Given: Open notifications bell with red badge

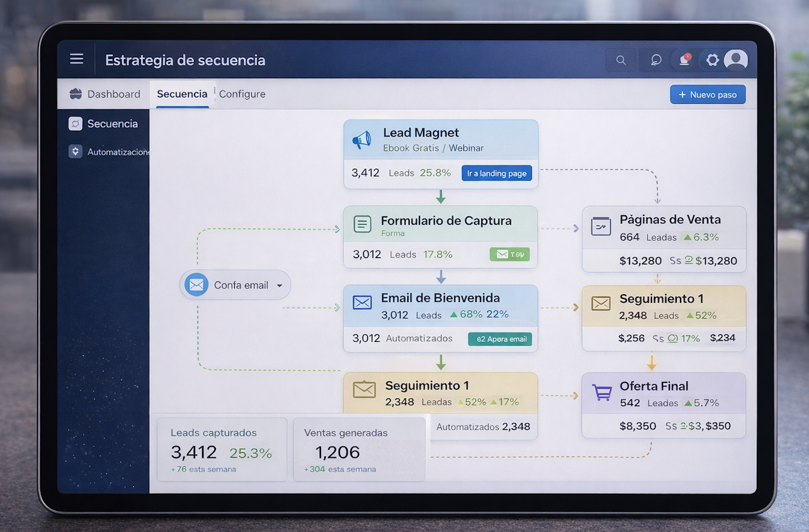Looking at the screenshot, I should click(x=684, y=60).
